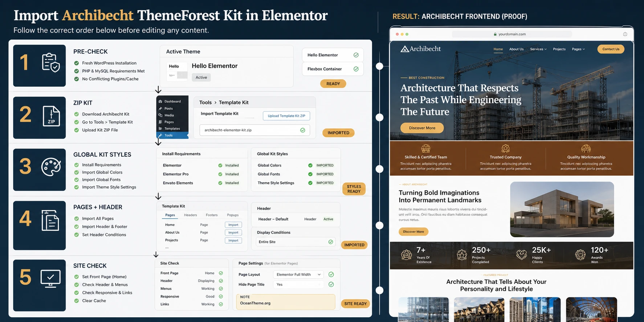Screen dimensions: 644x322
Task: Click the green check beside Elementor Pro Installed
Action: click(x=220, y=174)
